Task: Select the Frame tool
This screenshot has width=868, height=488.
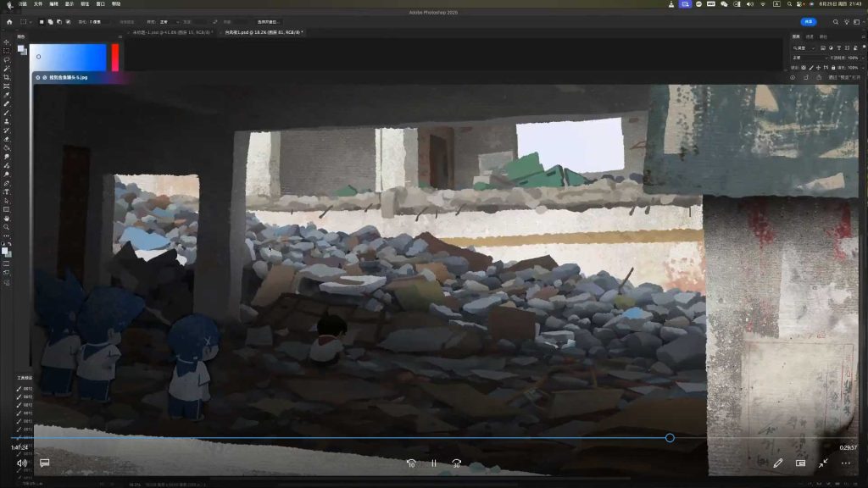Action: (x=7, y=86)
